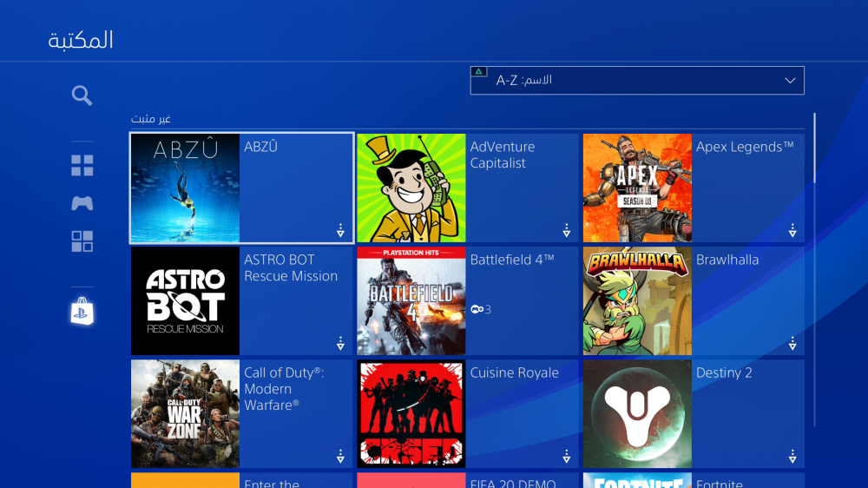Open the Brawlhalla game title
868x488 pixels.
(x=727, y=260)
